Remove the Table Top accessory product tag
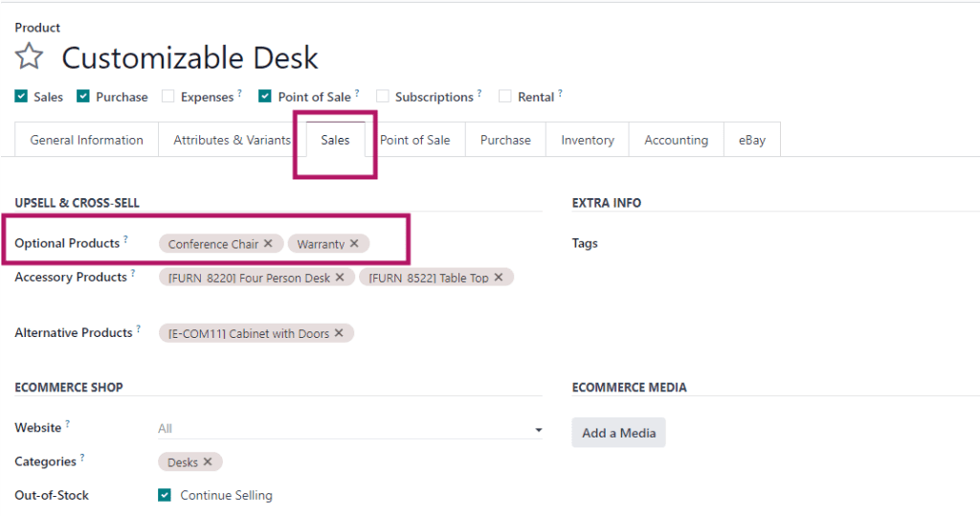The width and height of the screenshot is (980, 516). tap(500, 278)
